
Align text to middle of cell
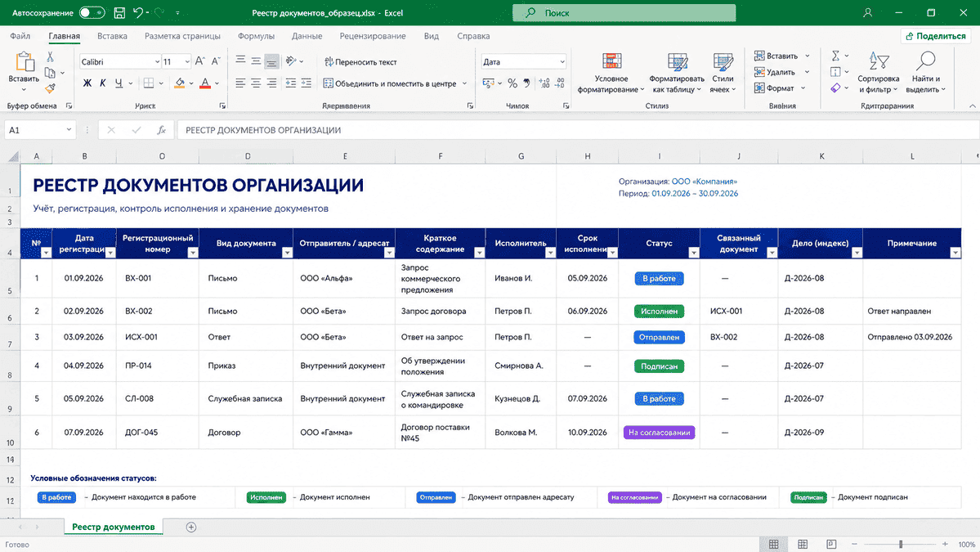point(257,61)
